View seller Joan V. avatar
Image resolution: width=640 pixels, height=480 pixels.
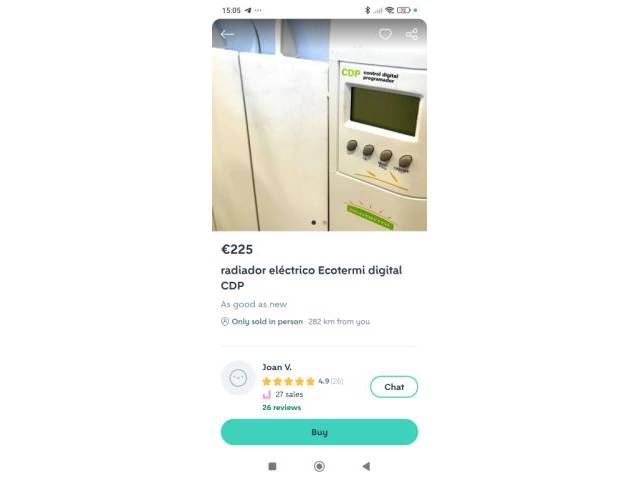[x=238, y=378]
